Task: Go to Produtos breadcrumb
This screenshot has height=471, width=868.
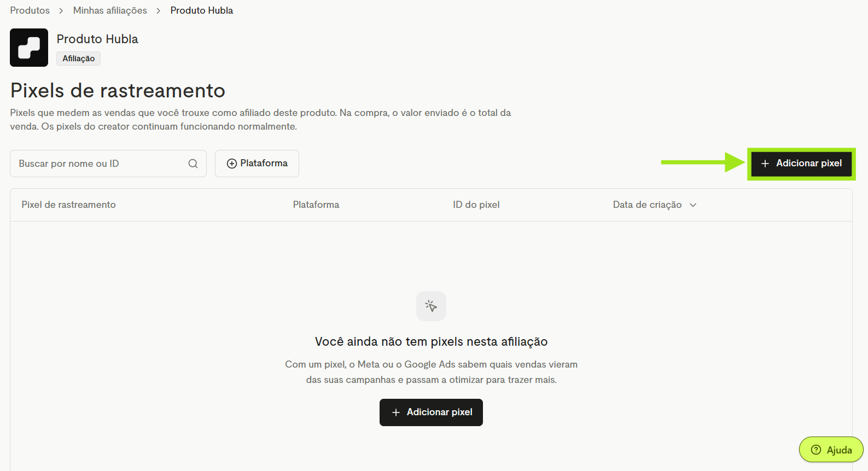Action: [30, 10]
